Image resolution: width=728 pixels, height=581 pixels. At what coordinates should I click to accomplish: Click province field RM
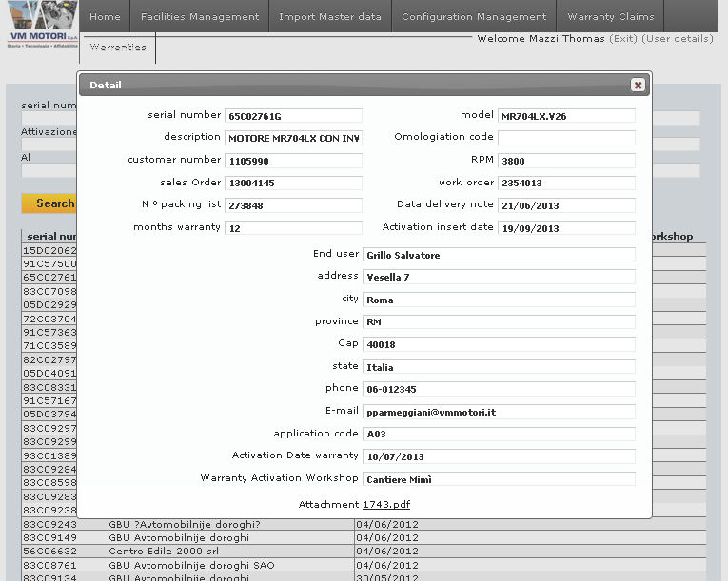(499, 322)
